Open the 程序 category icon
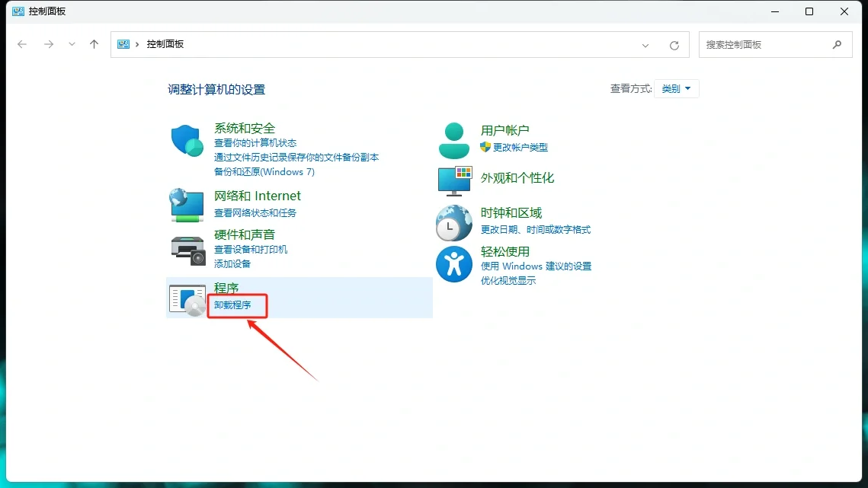Image resolution: width=868 pixels, height=488 pixels. point(187,298)
